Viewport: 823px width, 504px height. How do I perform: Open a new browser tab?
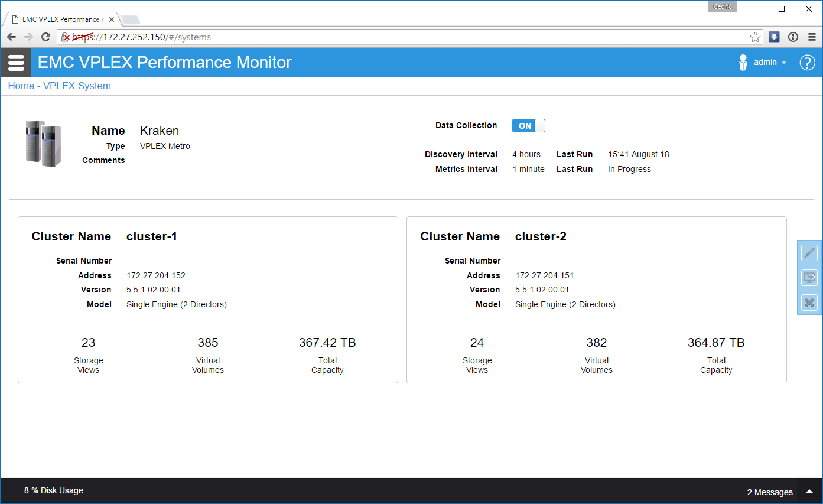pyautogui.click(x=130, y=19)
